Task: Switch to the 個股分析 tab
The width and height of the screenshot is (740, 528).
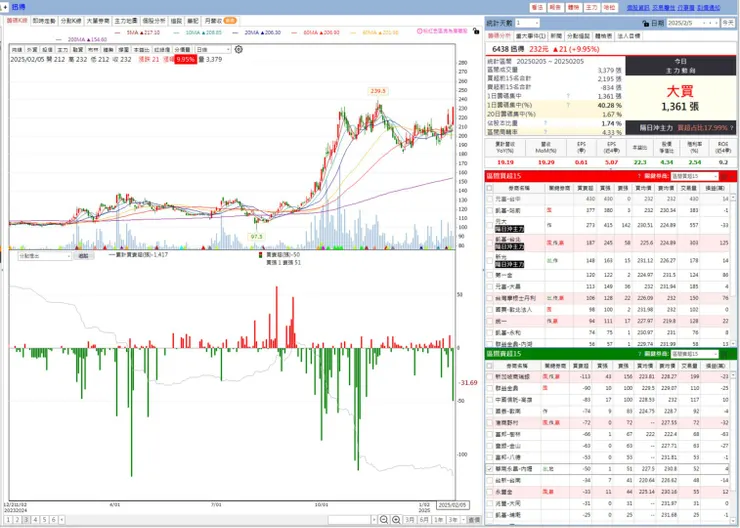Action: 154,21
